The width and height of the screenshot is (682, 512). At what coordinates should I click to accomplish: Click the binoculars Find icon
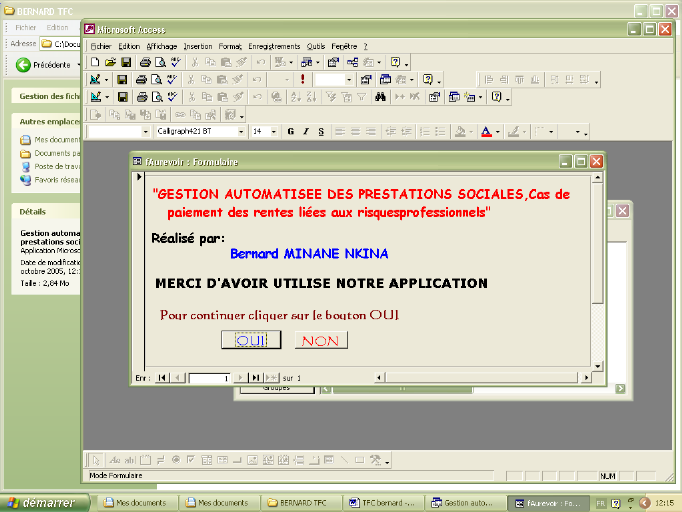click(380, 97)
